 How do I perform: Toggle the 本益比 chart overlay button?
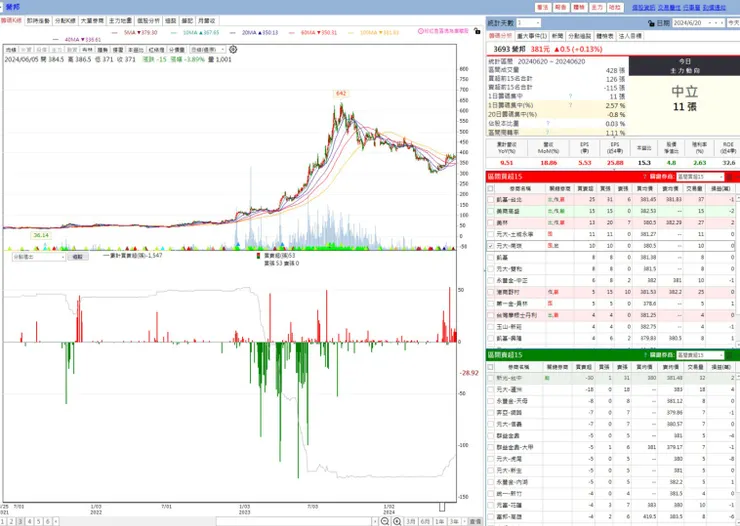tap(136, 50)
